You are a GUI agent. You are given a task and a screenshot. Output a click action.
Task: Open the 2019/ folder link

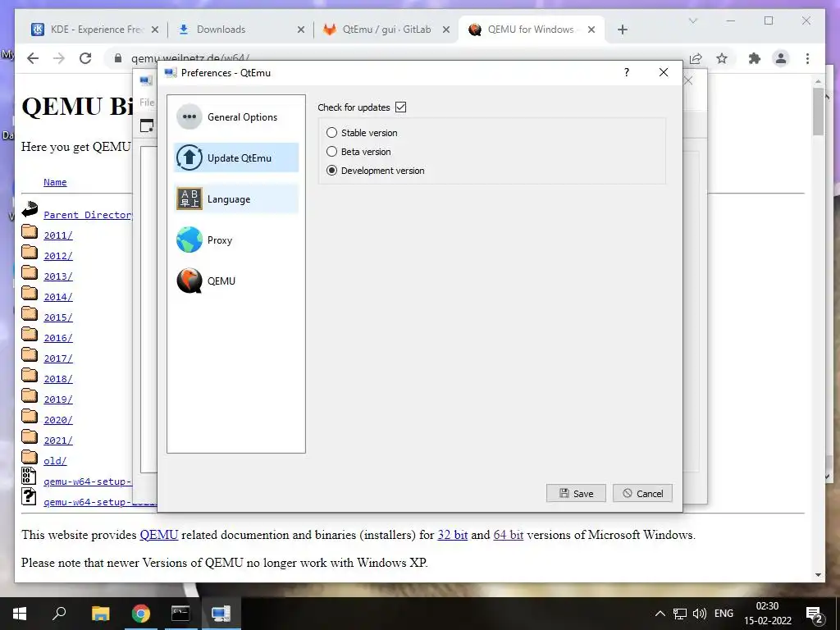(58, 399)
